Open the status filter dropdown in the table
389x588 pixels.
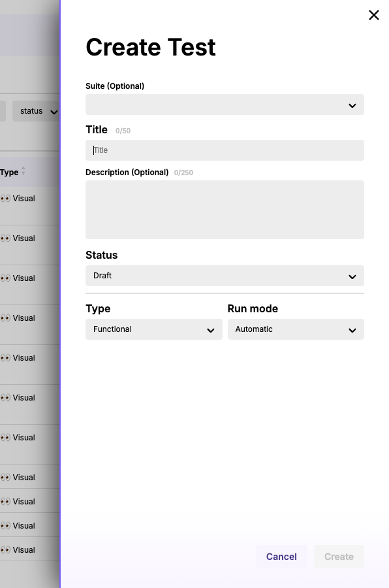[x=37, y=111]
